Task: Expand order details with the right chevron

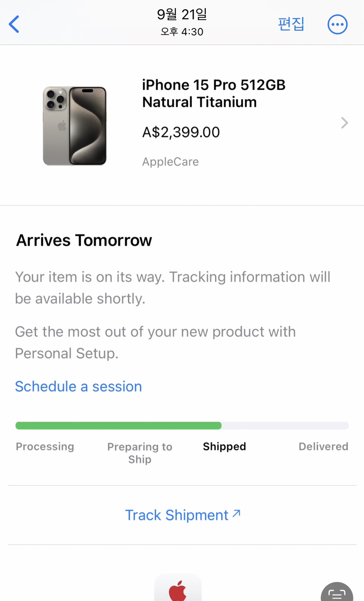Action: click(344, 123)
